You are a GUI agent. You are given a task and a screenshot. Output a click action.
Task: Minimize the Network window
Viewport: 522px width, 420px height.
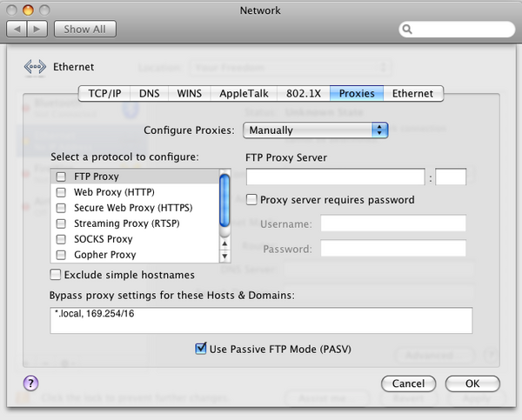[28, 10]
